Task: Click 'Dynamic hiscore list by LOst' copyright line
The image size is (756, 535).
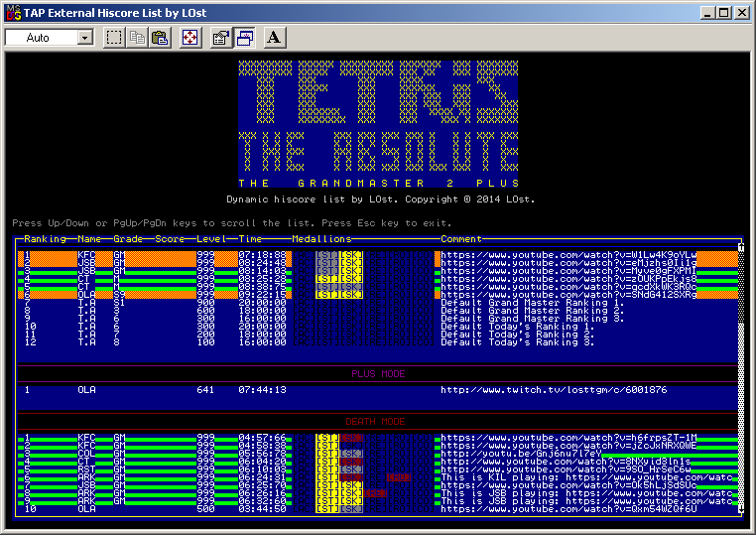Action: click(x=381, y=200)
